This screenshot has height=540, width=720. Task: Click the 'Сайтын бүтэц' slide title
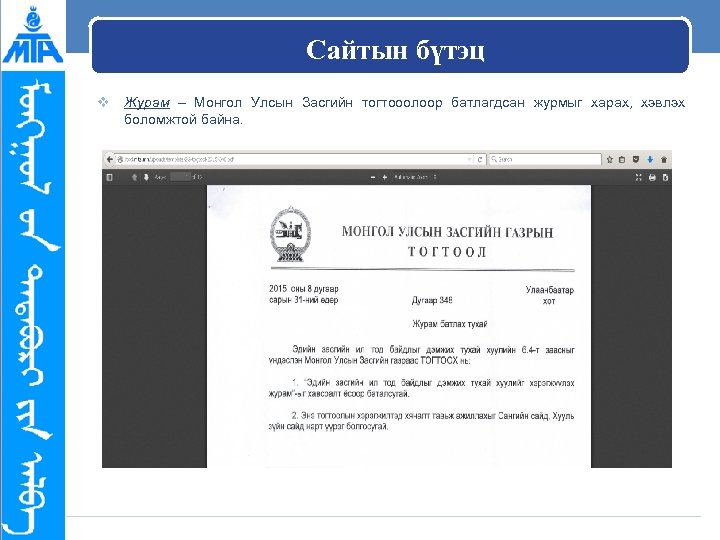395,50
